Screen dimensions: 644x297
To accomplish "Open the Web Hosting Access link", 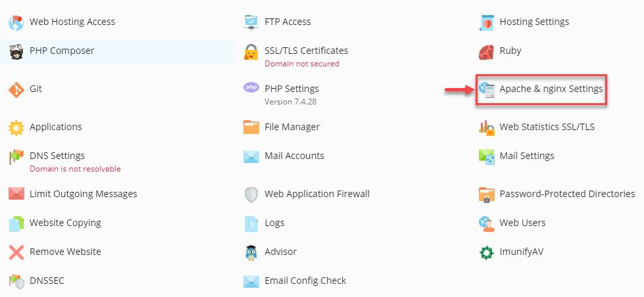I will [x=72, y=22].
